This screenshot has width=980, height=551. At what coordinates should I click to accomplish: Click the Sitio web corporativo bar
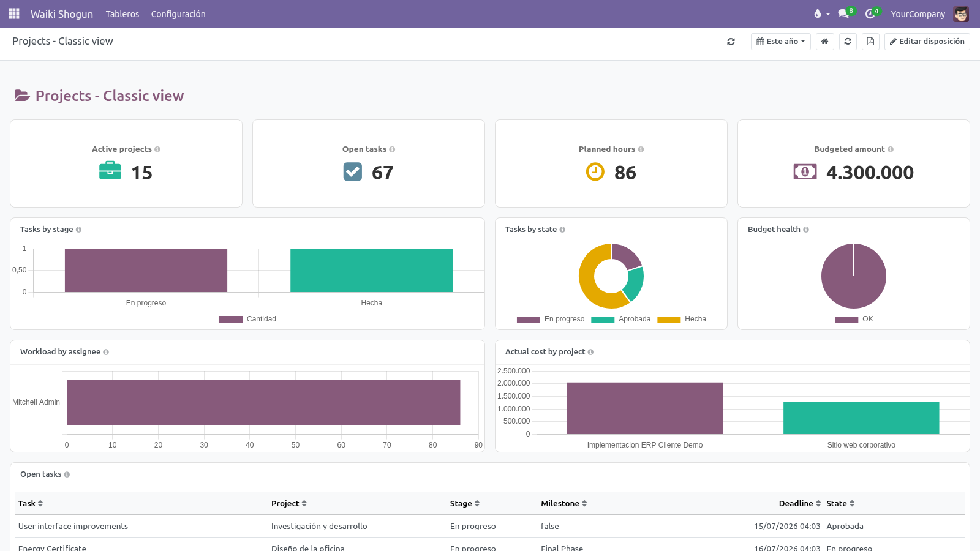861,418
